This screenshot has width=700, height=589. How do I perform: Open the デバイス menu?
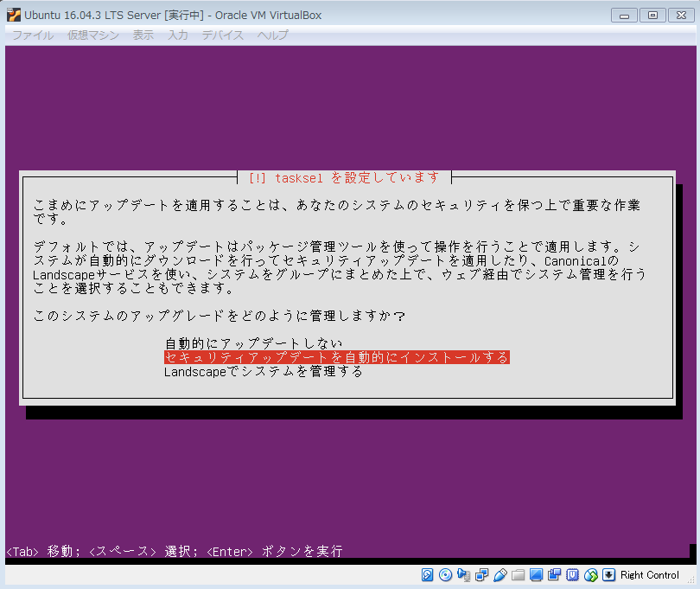tap(222, 35)
